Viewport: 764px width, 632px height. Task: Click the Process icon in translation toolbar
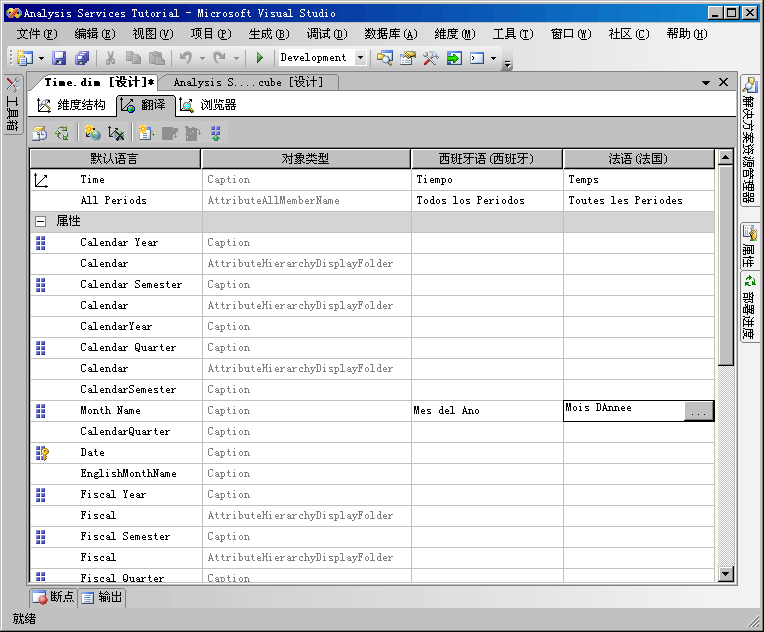pyautogui.click(x=39, y=133)
